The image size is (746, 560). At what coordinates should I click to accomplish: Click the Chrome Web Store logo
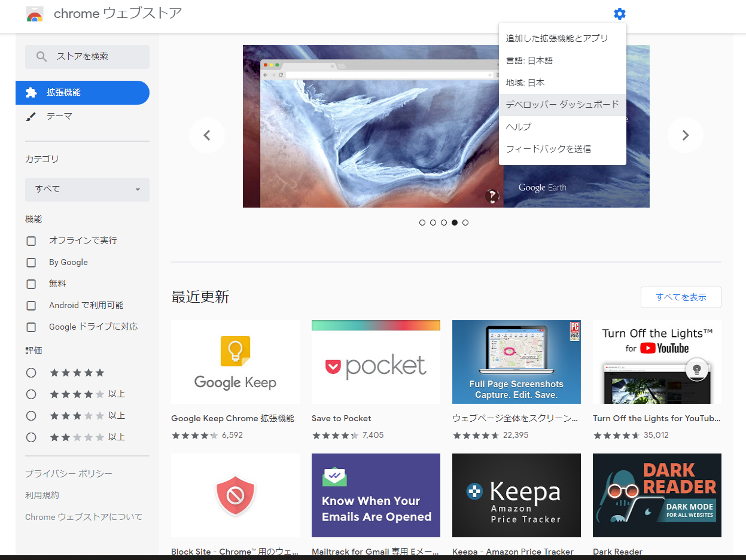tap(35, 14)
